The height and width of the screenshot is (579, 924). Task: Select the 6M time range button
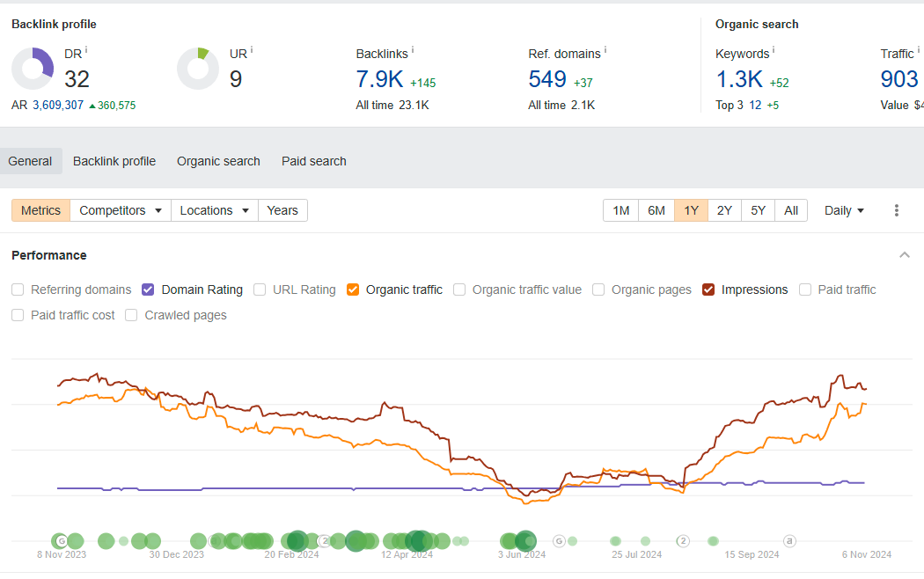(656, 210)
